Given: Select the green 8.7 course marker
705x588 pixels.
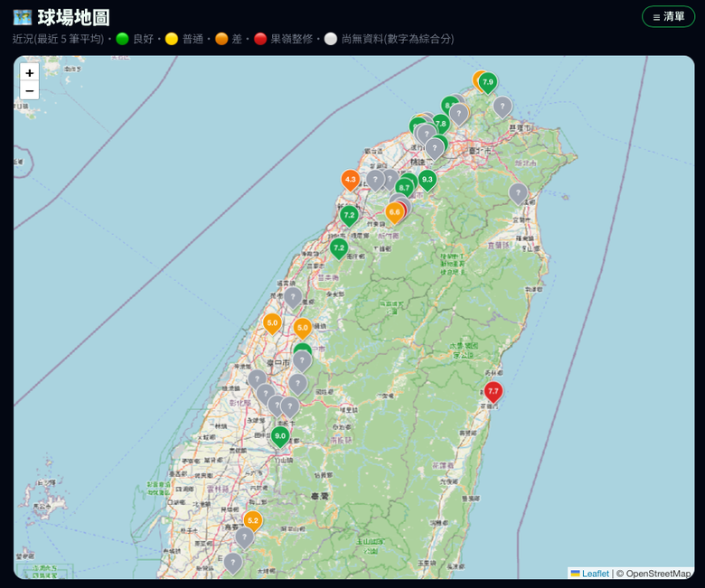Looking at the screenshot, I should coord(404,188).
